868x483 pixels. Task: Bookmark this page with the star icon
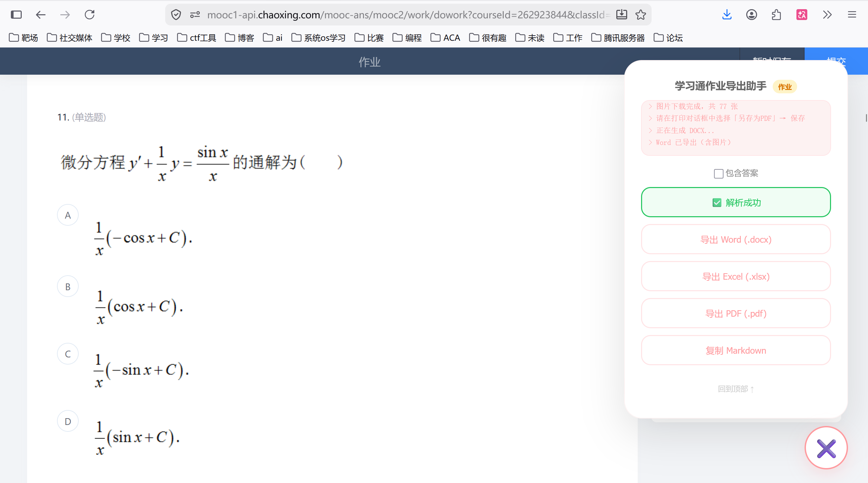pyautogui.click(x=640, y=15)
